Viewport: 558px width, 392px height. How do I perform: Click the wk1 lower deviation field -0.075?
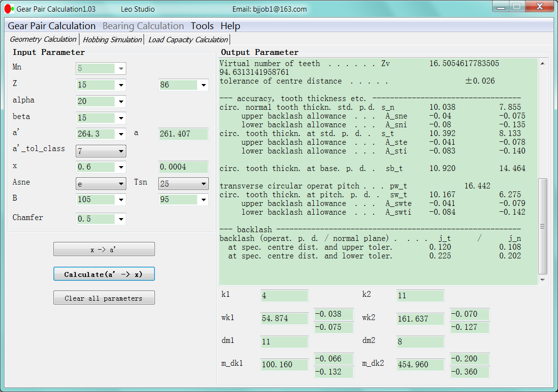coord(334,327)
